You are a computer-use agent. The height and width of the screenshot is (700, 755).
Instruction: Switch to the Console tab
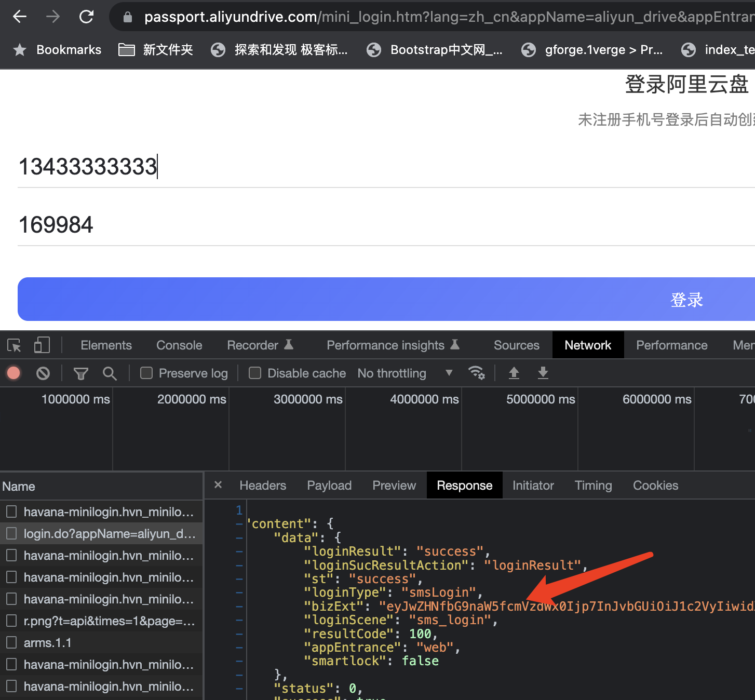[x=179, y=345]
